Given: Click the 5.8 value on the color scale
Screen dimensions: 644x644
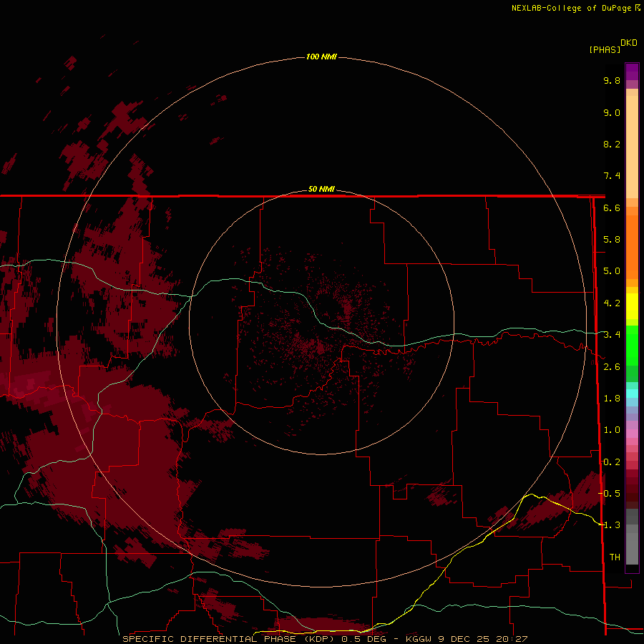Looking at the screenshot, I should 612,240.
